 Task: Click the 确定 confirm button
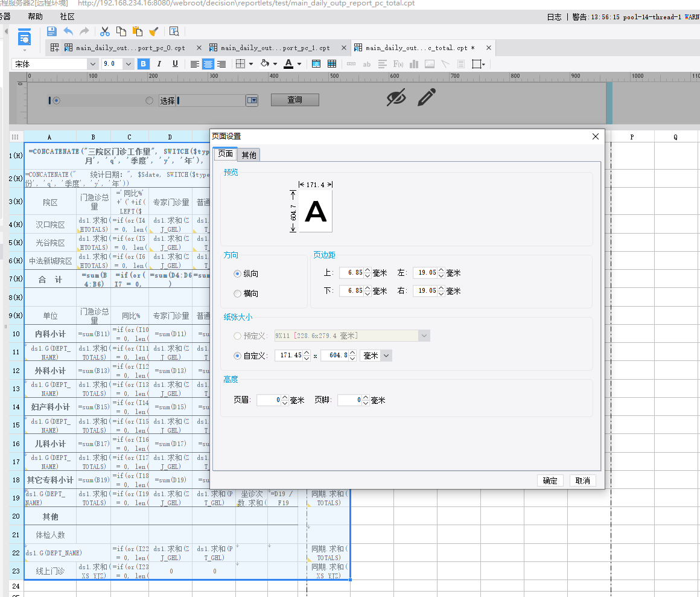point(550,480)
